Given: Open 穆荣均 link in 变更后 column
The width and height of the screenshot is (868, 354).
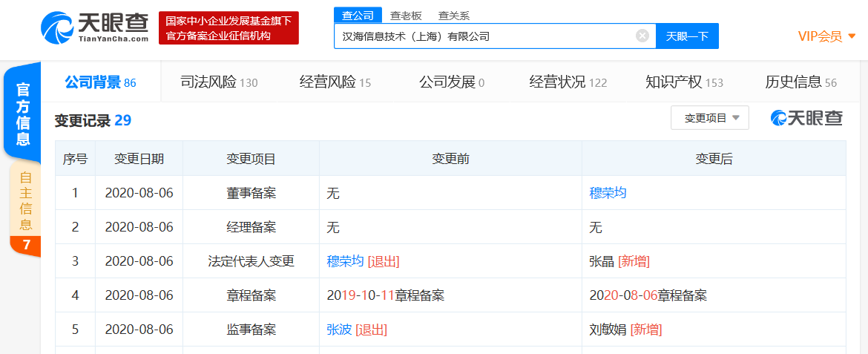Looking at the screenshot, I should pos(608,193).
